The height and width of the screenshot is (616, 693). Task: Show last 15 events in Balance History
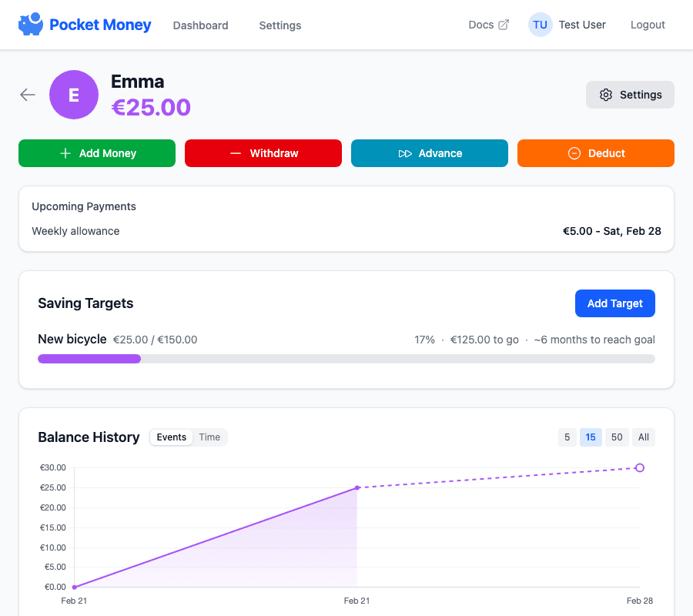point(591,437)
